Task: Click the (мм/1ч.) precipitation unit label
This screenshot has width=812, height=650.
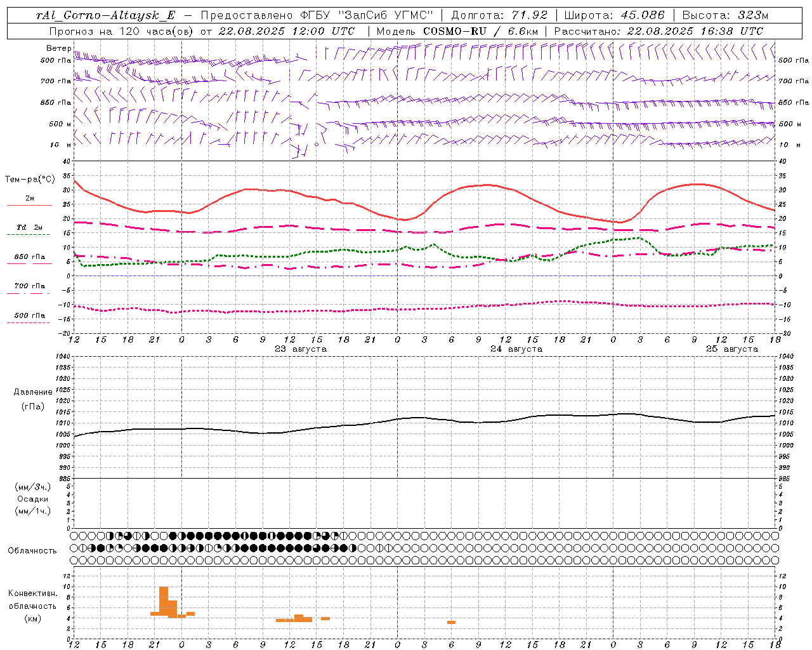Action: [x=33, y=511]
